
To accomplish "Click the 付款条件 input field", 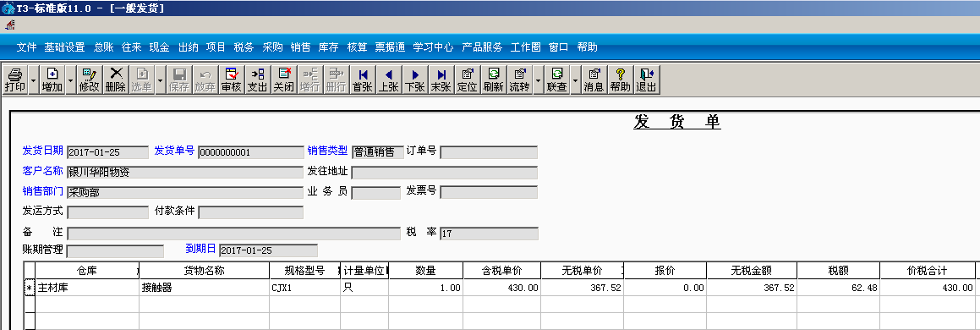I will (250, 212).
